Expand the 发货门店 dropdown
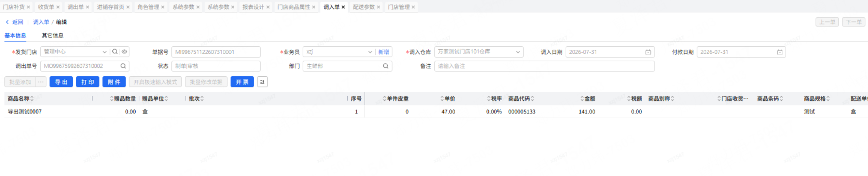The image size is (868, 176). [105, 52]
